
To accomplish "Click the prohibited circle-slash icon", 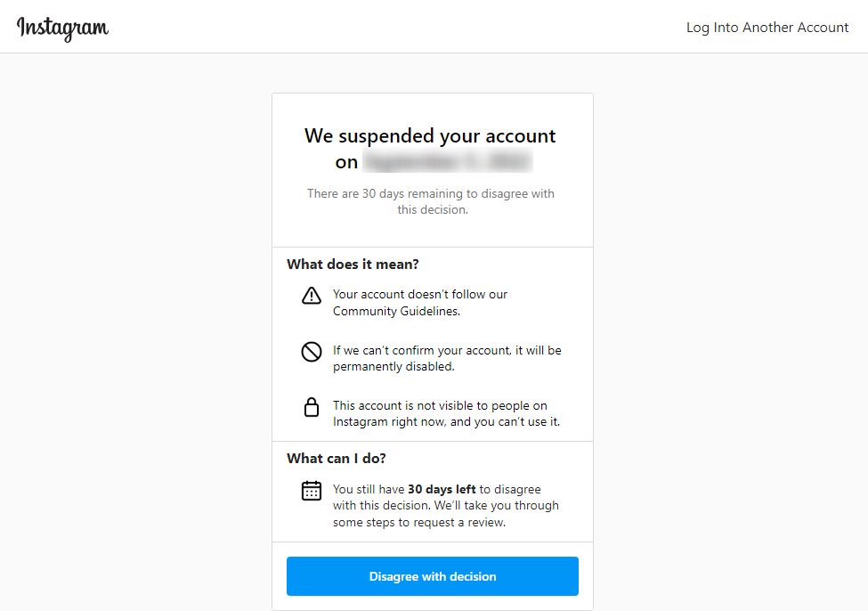I will (311, 352).
